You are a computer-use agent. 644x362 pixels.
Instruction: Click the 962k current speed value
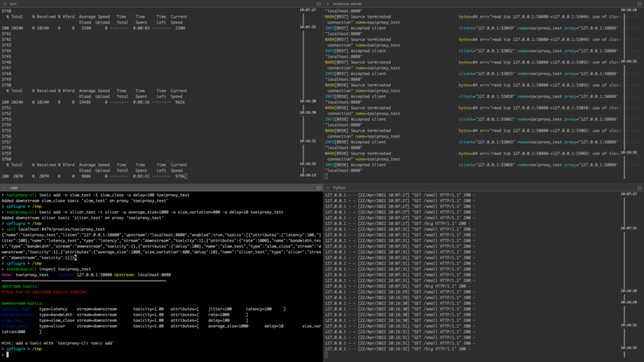tap(180, 102)
